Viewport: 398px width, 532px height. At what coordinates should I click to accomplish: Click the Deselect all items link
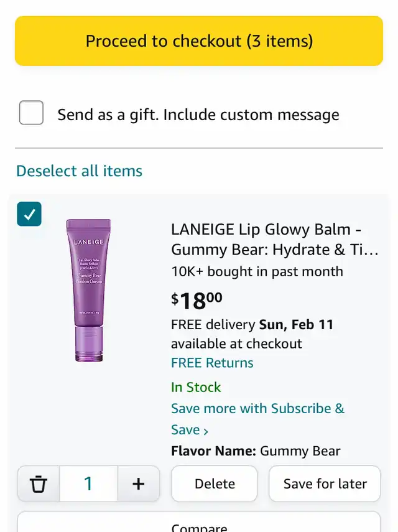click(79, 171)
